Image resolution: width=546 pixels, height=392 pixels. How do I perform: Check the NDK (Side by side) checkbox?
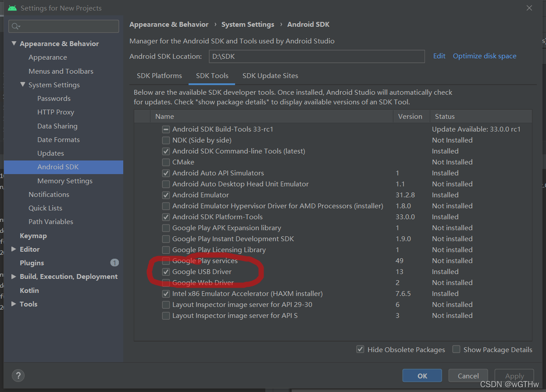pyautogui.click(x=166, y=140)
